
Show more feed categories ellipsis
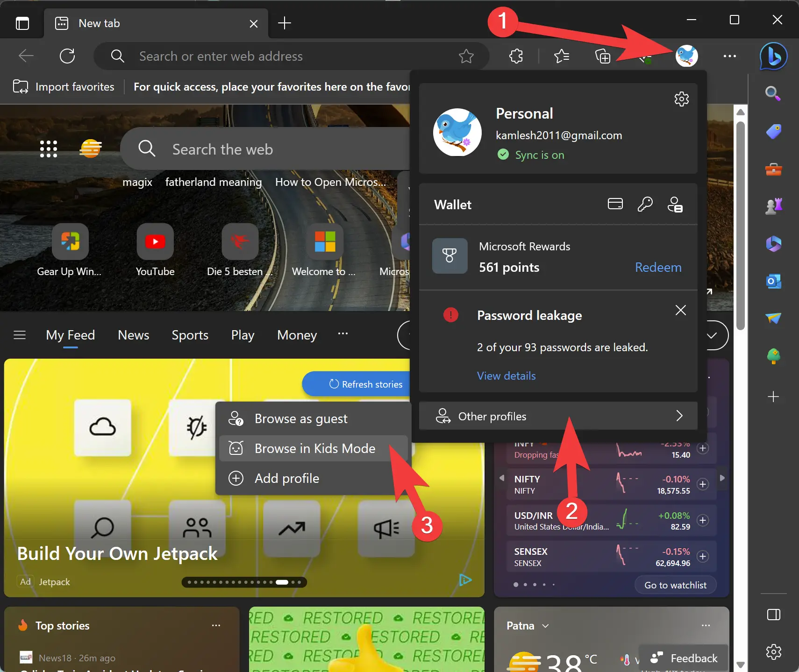coord(342,333)
